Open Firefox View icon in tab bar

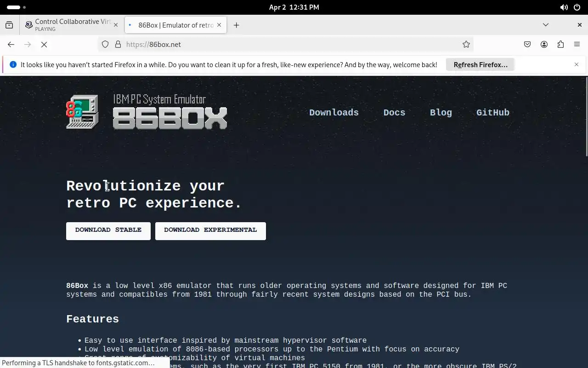tap(9, 25)
